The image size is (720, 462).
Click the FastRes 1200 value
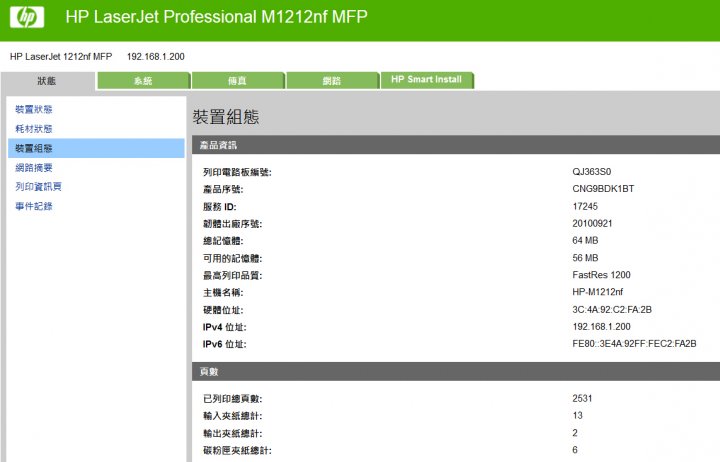click(601, 275)
